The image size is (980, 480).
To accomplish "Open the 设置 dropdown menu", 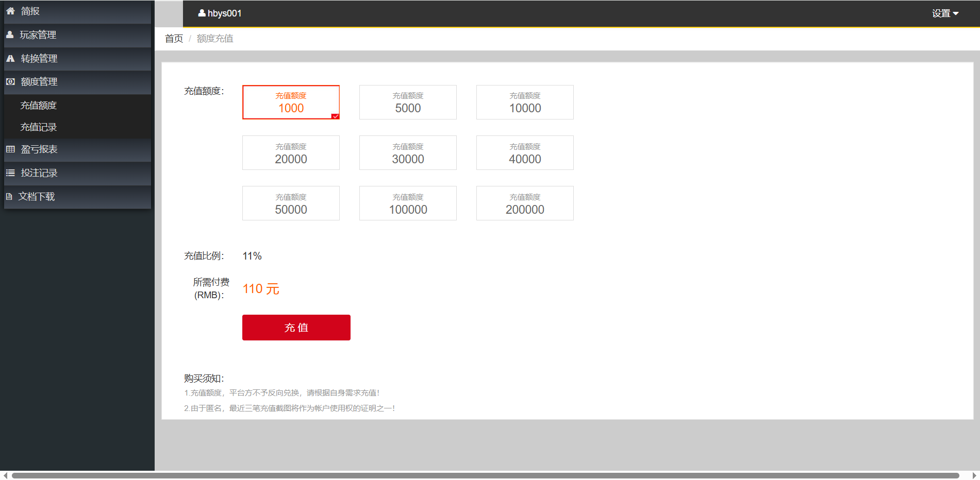I will [944, 13].
